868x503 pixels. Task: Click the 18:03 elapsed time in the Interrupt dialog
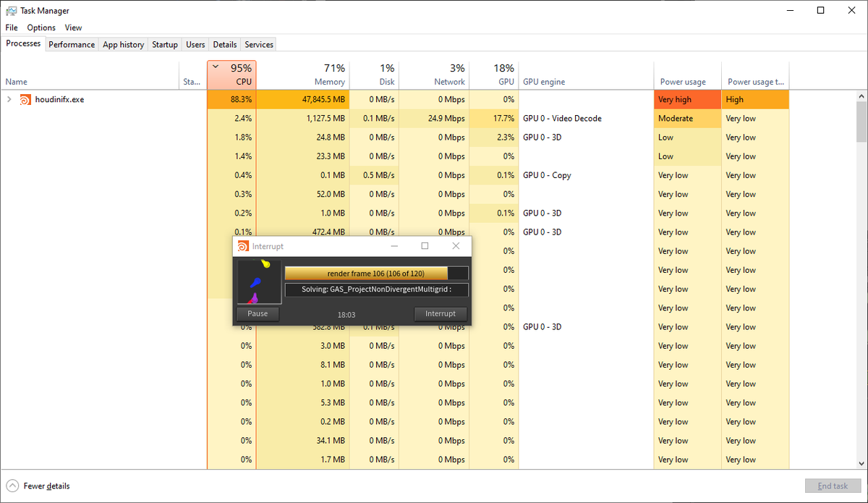click(346, 315)
